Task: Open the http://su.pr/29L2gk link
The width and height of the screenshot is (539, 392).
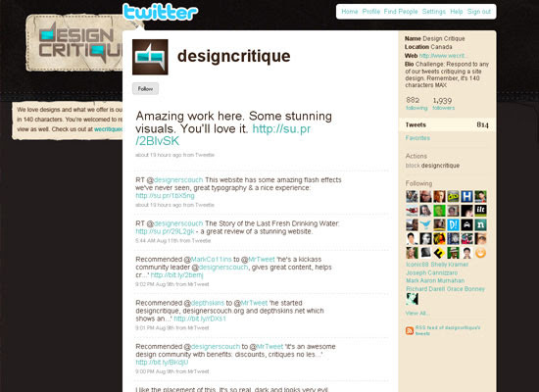Action: [165, 231]
